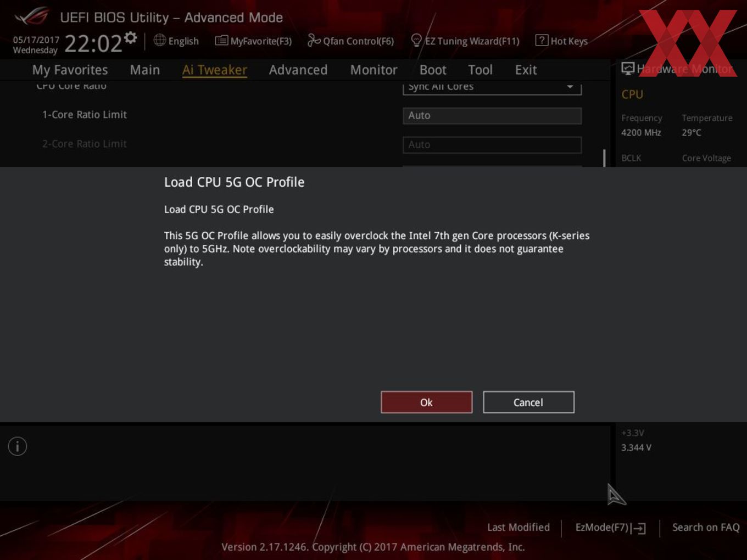Expand the Sync All Cores dropdown

[492, 88]
